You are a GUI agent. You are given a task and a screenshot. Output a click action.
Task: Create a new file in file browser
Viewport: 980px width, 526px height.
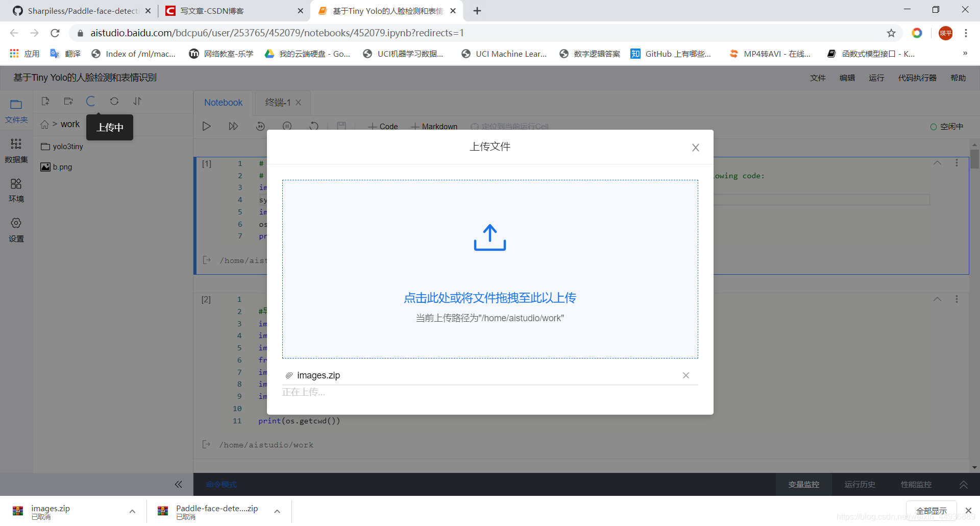(45, 101)
